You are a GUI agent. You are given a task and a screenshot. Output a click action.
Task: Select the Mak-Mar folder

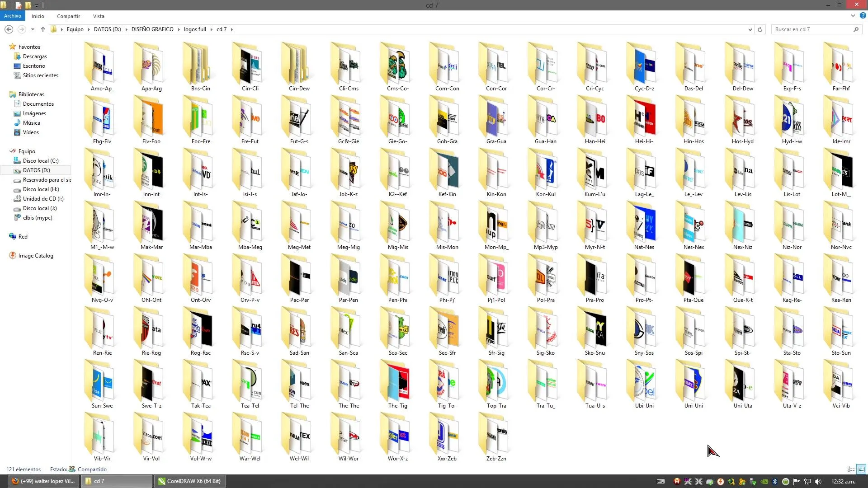[151, 225]
